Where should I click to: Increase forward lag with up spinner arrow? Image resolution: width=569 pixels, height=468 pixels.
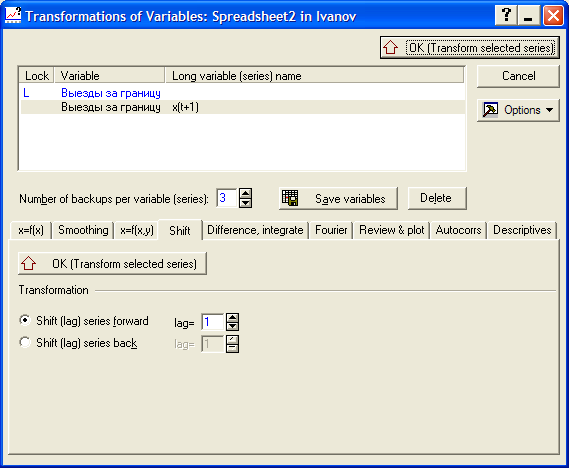[x=232, y=317]
